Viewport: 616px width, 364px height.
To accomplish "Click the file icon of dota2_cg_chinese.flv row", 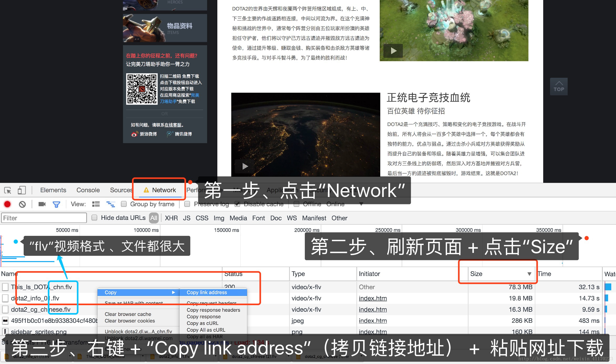I will click(5, 309).
